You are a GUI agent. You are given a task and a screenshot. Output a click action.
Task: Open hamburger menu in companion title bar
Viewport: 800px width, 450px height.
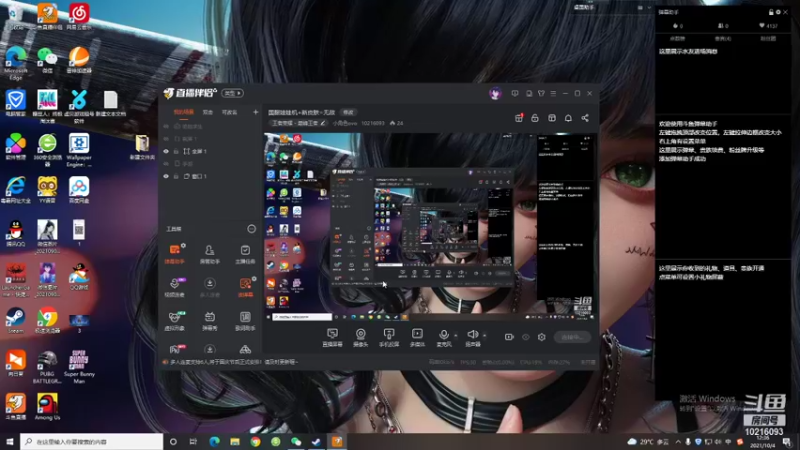point(553,94)
